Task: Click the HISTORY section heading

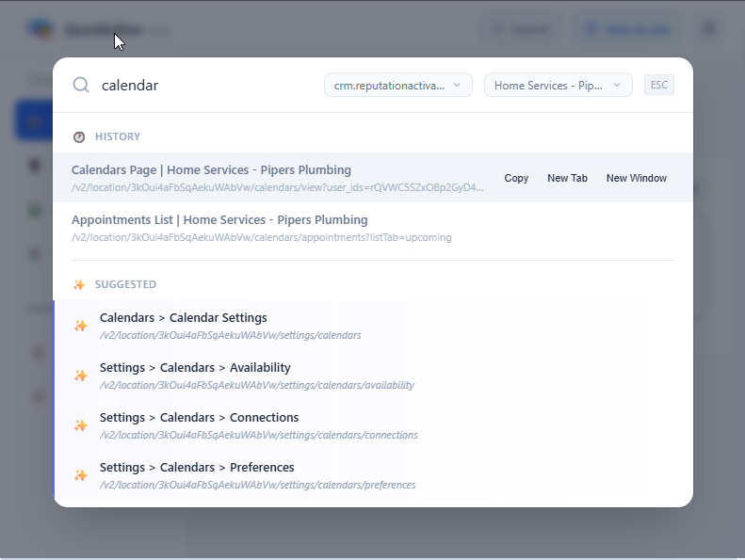Action: click(118, 136)
